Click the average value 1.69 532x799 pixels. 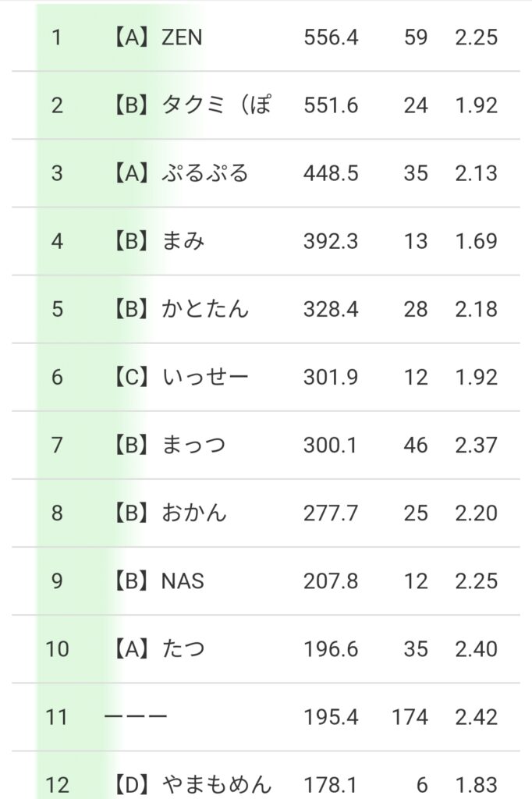click(x=476, y=241)
